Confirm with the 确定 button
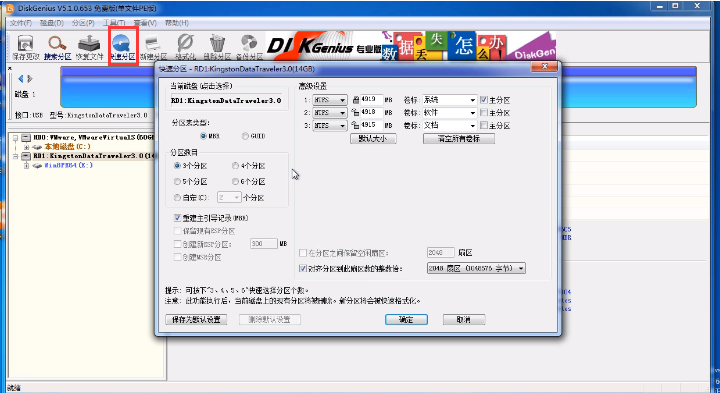Screen dimensions: 720x393 pyautogui.click(x=406, y=320)
